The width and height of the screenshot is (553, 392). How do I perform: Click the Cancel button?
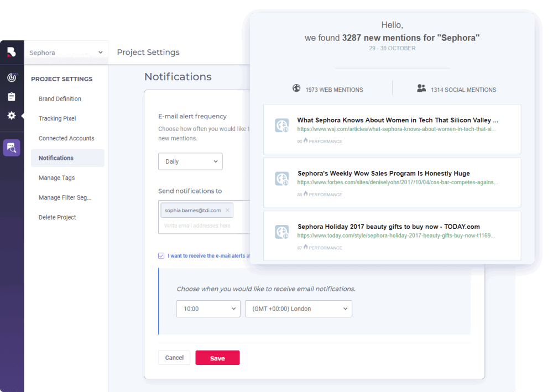(174, 358)
